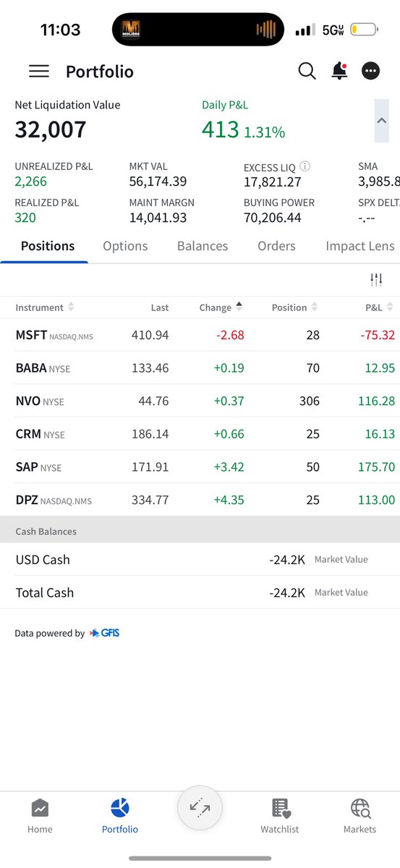The image size is (400, 868).
Task: Open Markets globe icon
Action: pos(359,808)
